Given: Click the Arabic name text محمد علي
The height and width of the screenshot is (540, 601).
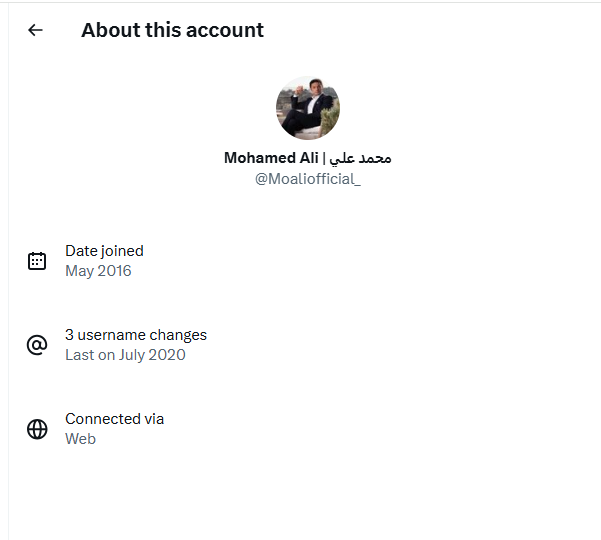Looking at the screenshot, I should [360, 158].
